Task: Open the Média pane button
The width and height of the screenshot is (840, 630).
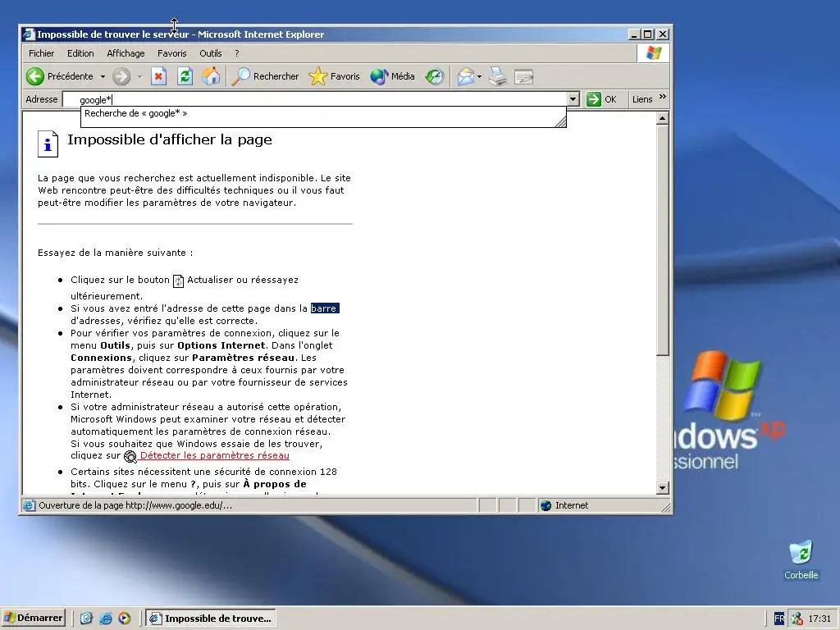Action: point(393,76)
